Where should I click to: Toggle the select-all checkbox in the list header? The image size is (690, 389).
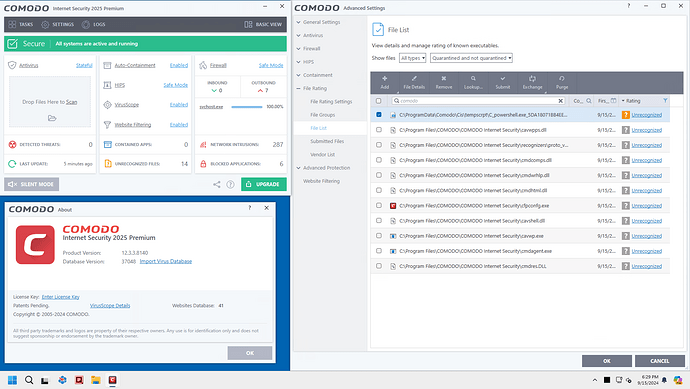378,101
